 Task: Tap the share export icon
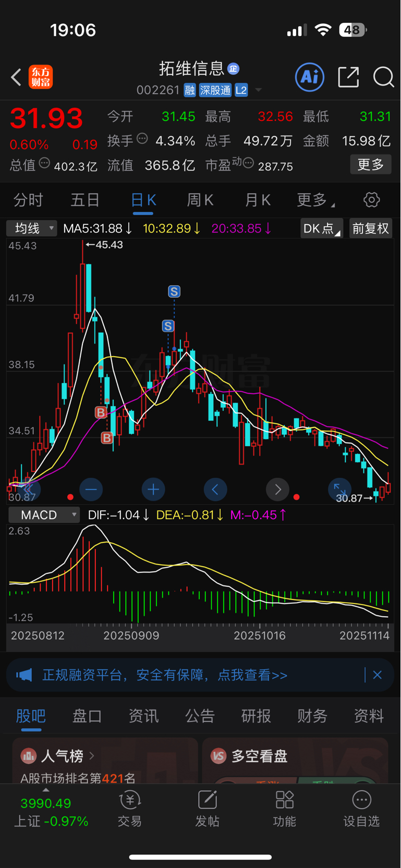coord(348,77)
